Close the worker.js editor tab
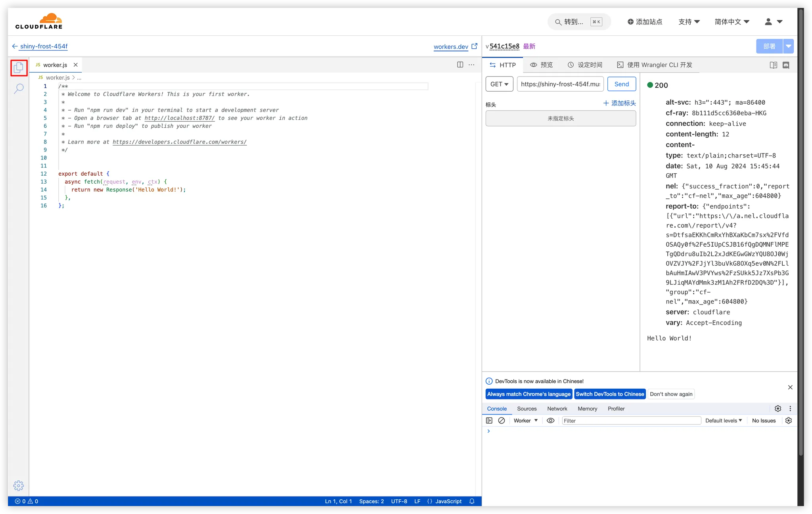This screenshot has height=514, width=812. click(75, 65)
